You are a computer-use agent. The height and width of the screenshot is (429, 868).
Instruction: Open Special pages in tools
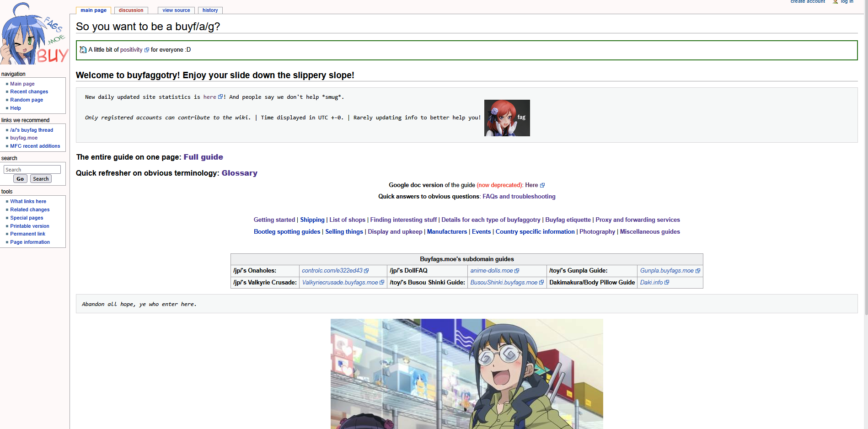tap(27, 218)
